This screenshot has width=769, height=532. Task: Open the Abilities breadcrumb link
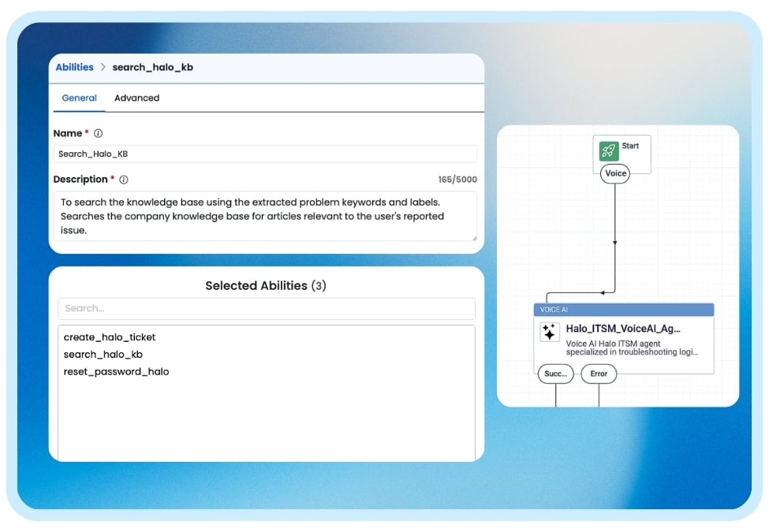click(74, 68)
